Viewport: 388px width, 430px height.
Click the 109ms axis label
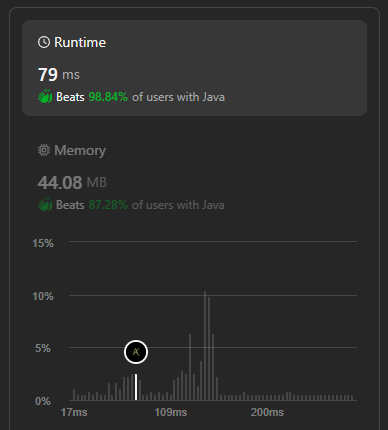[171, 412]
